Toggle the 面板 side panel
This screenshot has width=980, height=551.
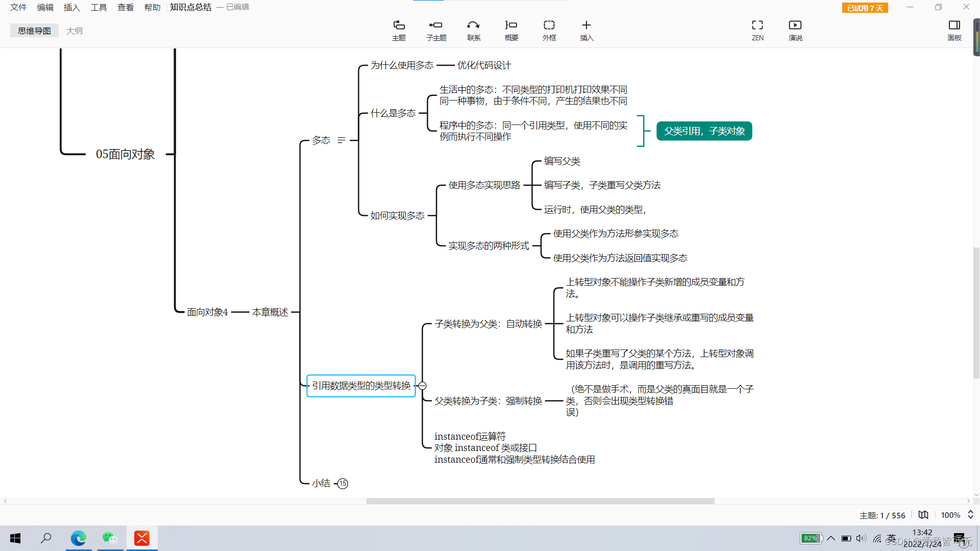pyautogui.click(x=954, y=30)
